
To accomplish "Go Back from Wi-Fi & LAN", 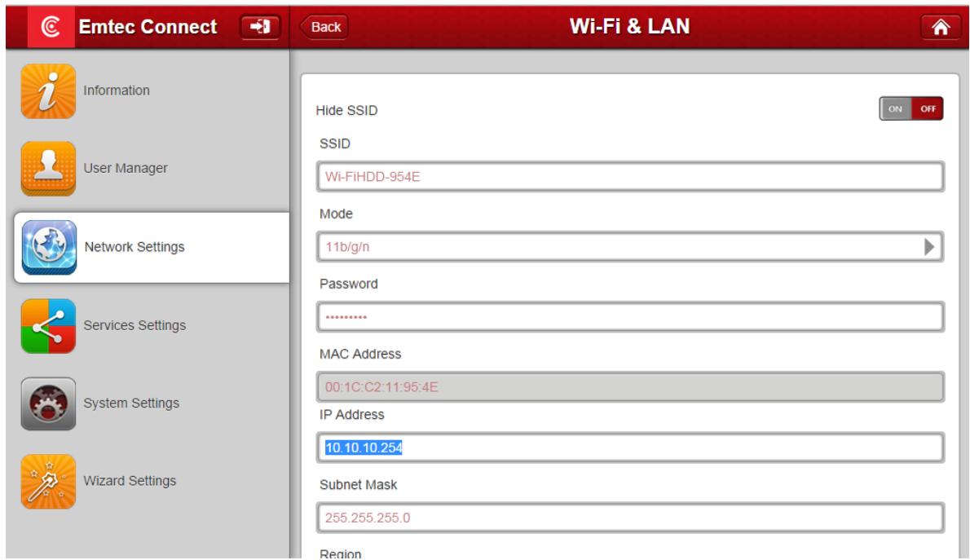I will pyautogui.click(x=324, y=27).
